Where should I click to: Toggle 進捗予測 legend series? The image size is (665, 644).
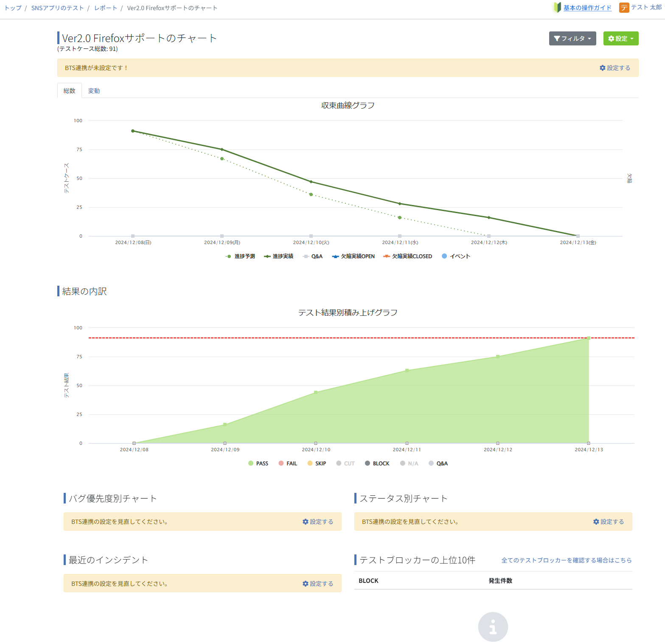click(240, 256)
